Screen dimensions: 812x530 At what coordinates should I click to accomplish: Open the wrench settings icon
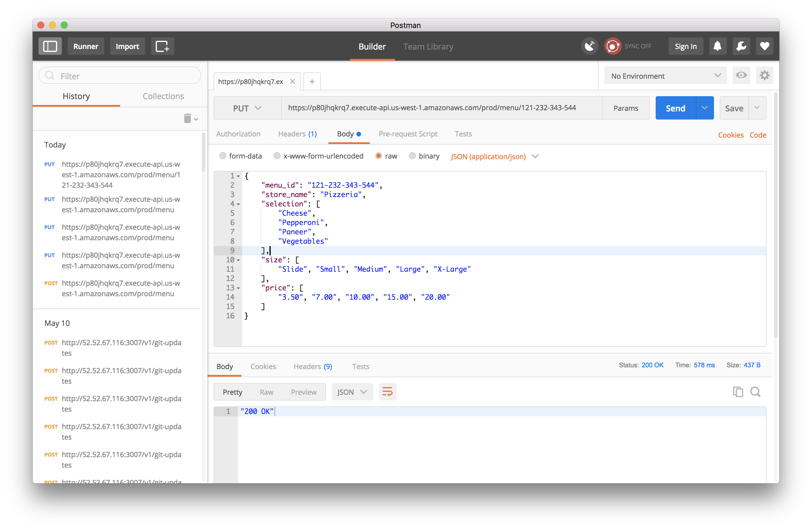(741, 46)
